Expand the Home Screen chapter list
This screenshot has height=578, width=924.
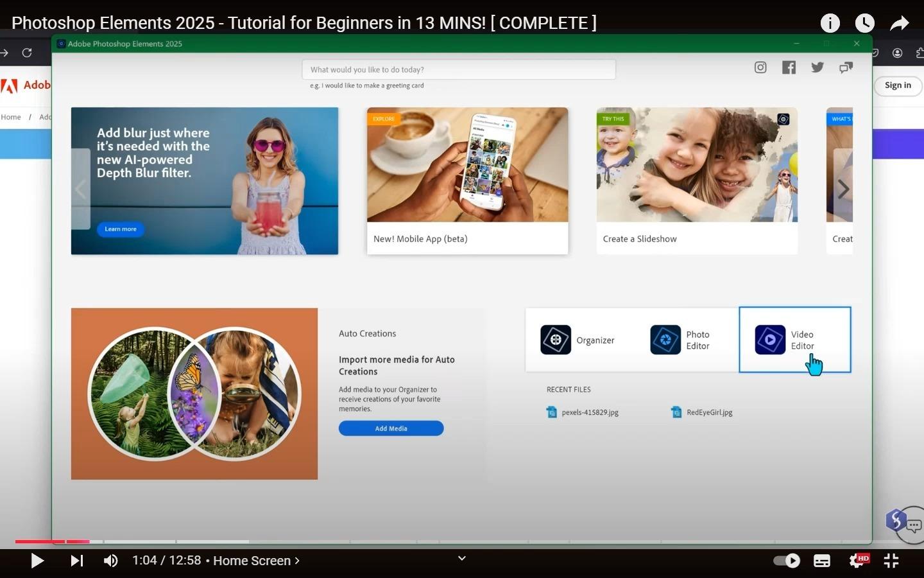[x=257, y=561]
